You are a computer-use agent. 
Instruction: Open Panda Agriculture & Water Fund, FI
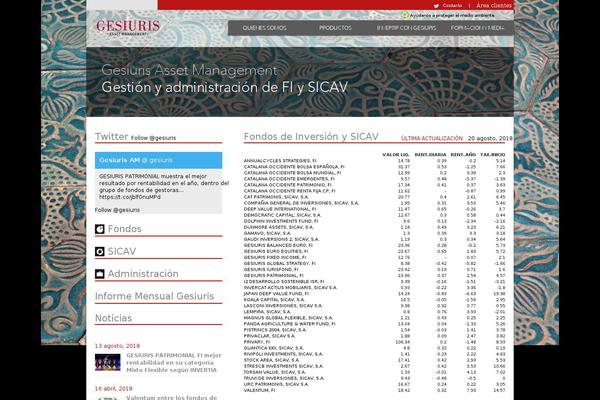[x=289, y=324]
